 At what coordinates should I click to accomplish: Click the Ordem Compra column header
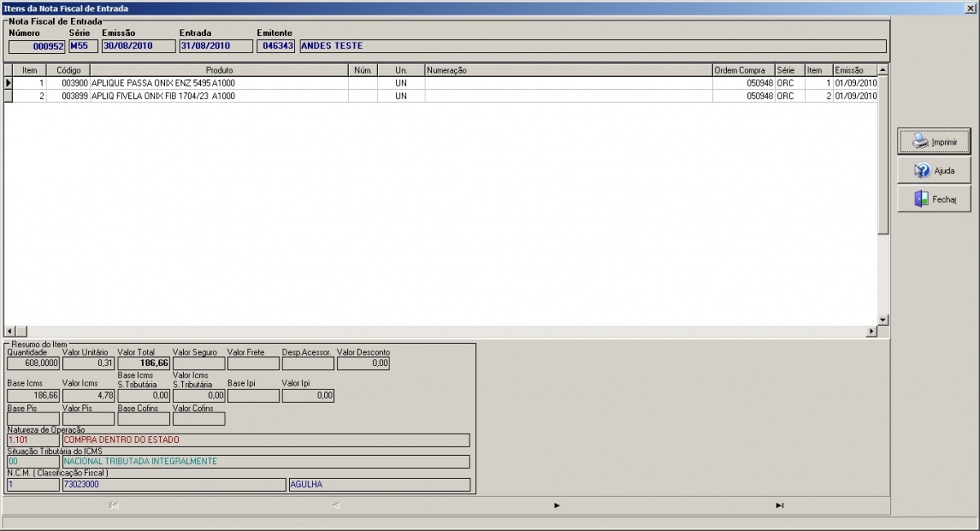click(743, 70)
